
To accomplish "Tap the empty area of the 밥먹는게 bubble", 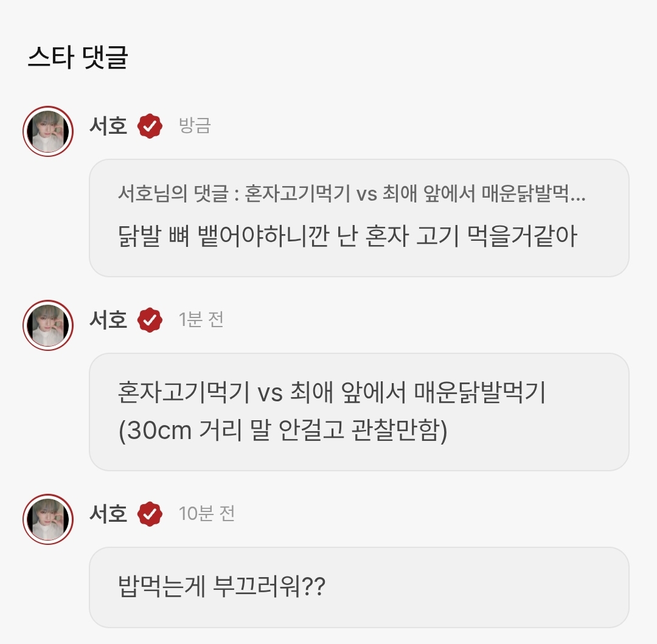I will 487,587.
